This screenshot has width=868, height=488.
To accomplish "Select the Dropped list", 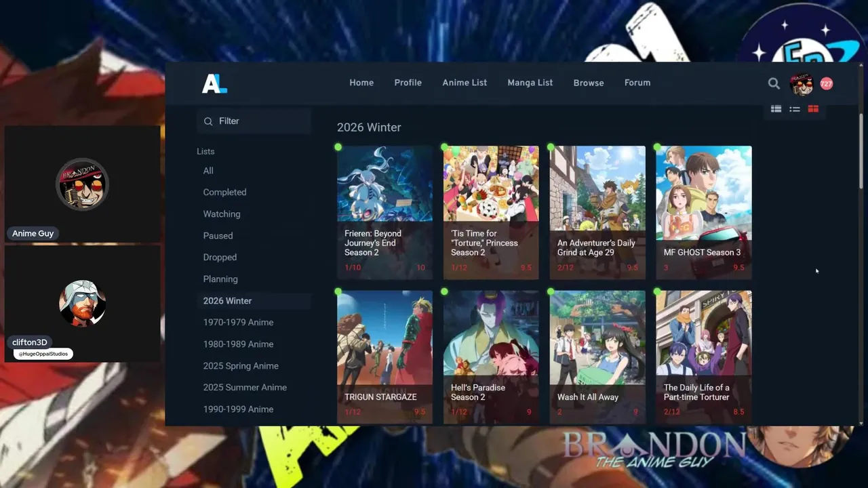I will point(220,258).
